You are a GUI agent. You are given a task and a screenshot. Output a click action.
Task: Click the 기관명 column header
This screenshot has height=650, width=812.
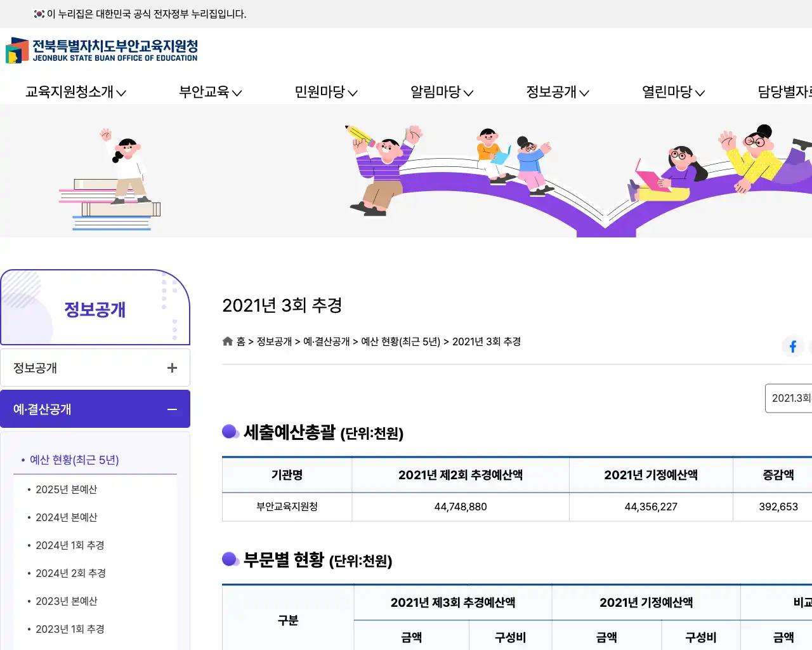287,475
